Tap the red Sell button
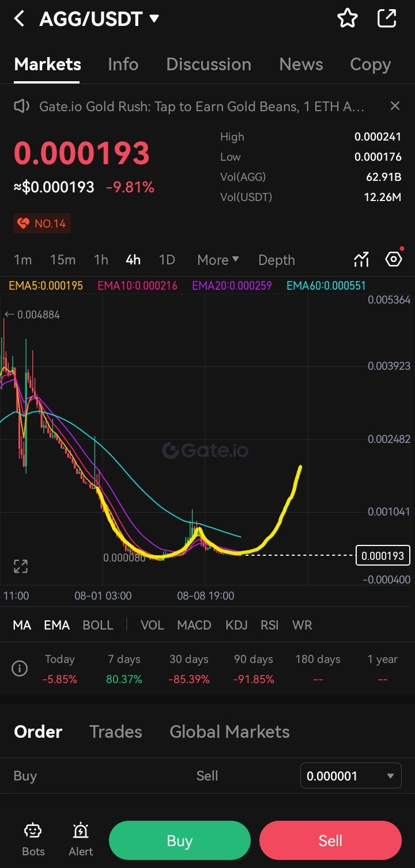This screenshot has height=868, width=415. coord(330,840)
